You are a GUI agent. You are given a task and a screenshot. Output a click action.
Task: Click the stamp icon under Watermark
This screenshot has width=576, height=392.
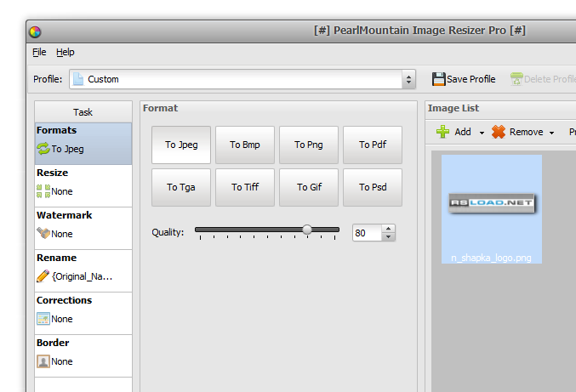pyautogui.click(x=43, y=233)
